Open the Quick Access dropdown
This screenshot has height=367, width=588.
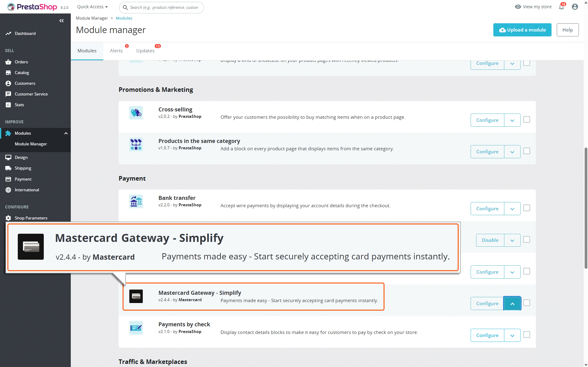pos(92,7)
